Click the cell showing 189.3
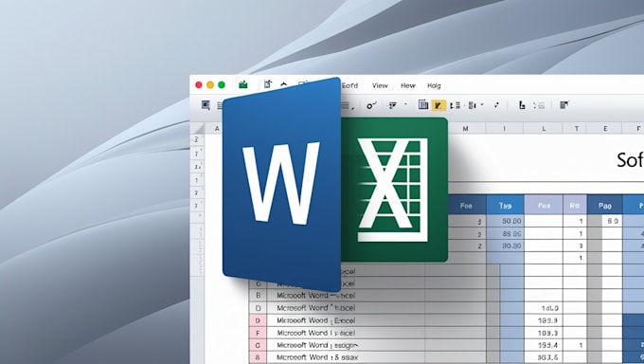 pos(544,333)
